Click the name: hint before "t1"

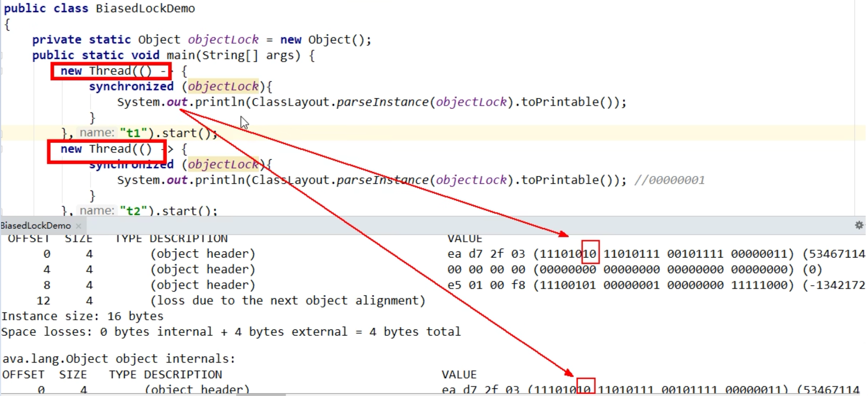pyautogui.click(x=97, y=133)
